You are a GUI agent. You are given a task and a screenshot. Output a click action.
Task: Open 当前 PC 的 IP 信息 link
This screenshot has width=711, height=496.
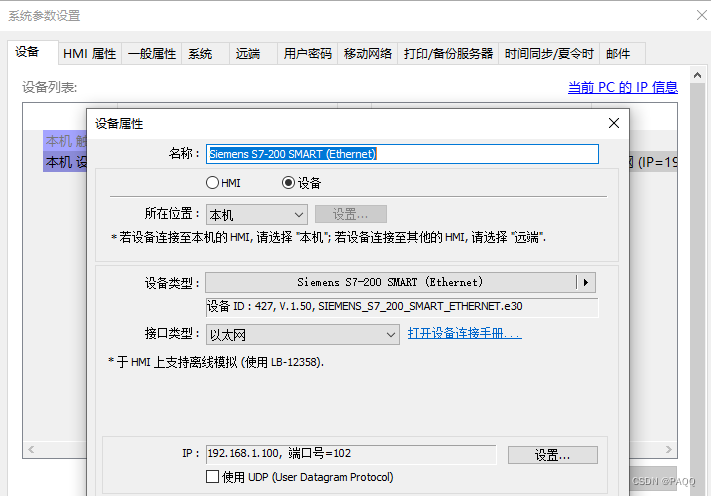(x=623, y=87)
